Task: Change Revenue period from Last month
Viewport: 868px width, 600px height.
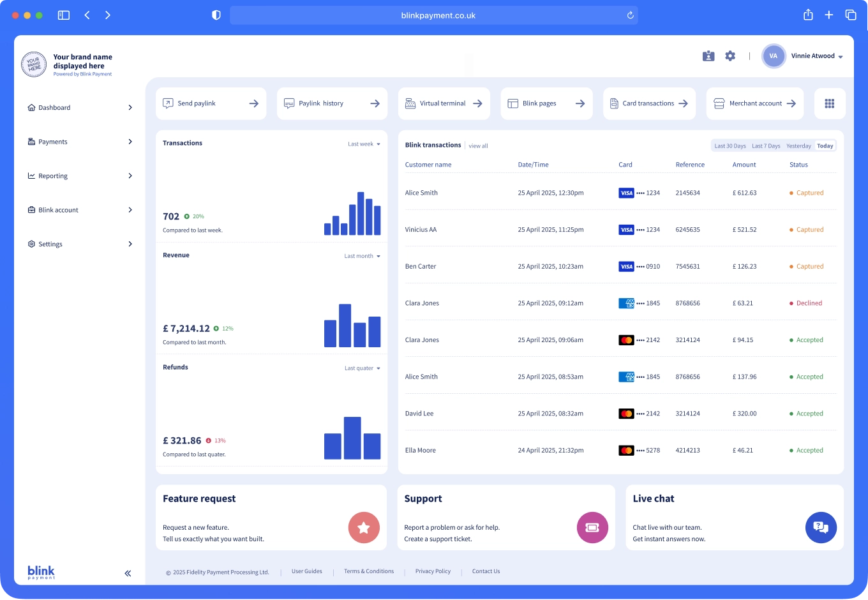Action: coord(362,257)
